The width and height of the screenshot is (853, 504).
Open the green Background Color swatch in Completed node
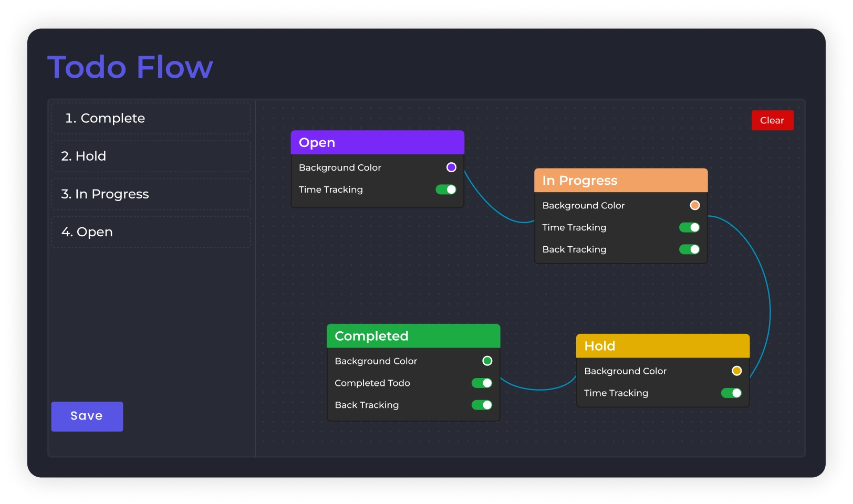coord(487,361)
